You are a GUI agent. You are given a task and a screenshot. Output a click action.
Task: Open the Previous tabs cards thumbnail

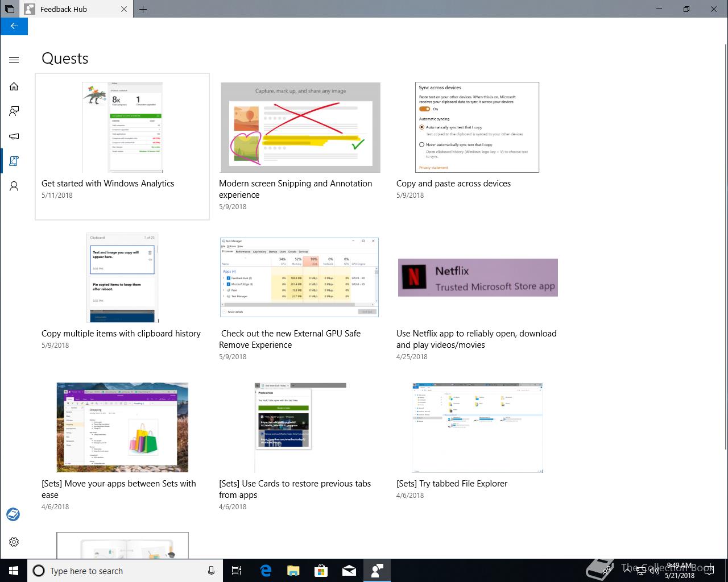tap(300, 427)
